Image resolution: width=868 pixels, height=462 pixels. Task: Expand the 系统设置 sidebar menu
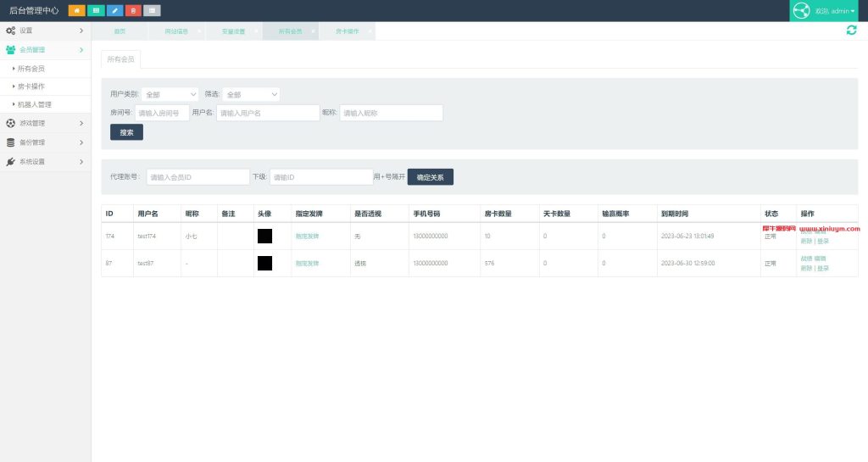[45, 161]
